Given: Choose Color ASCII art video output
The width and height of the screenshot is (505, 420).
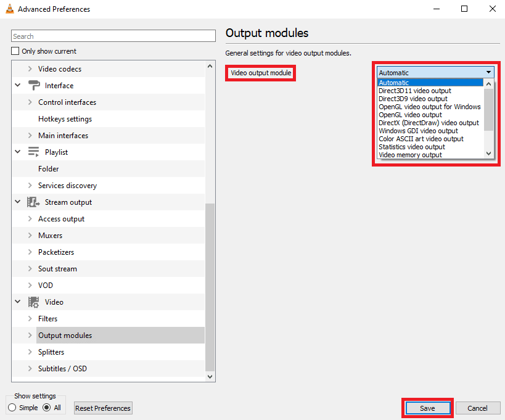Looking at the screenshot, I should click(430, 139).
